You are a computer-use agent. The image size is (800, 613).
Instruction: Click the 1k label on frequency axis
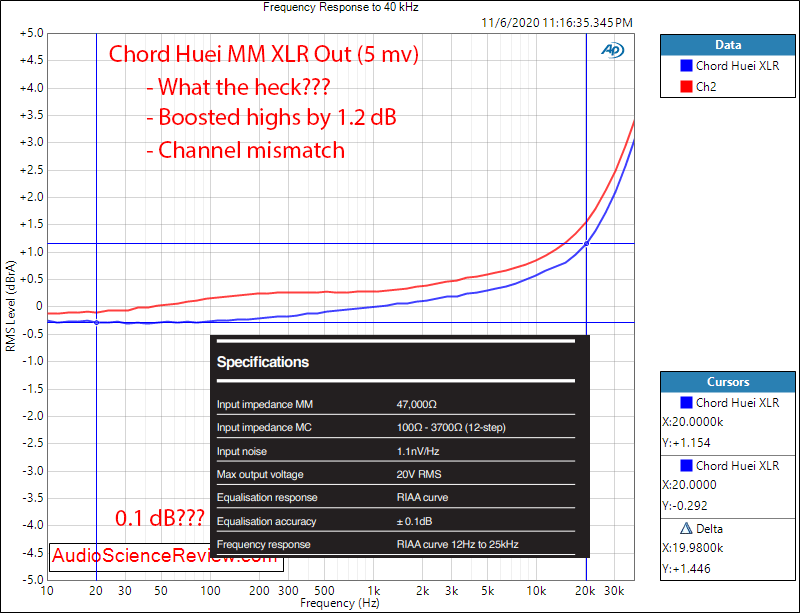[x=374, y=591]
